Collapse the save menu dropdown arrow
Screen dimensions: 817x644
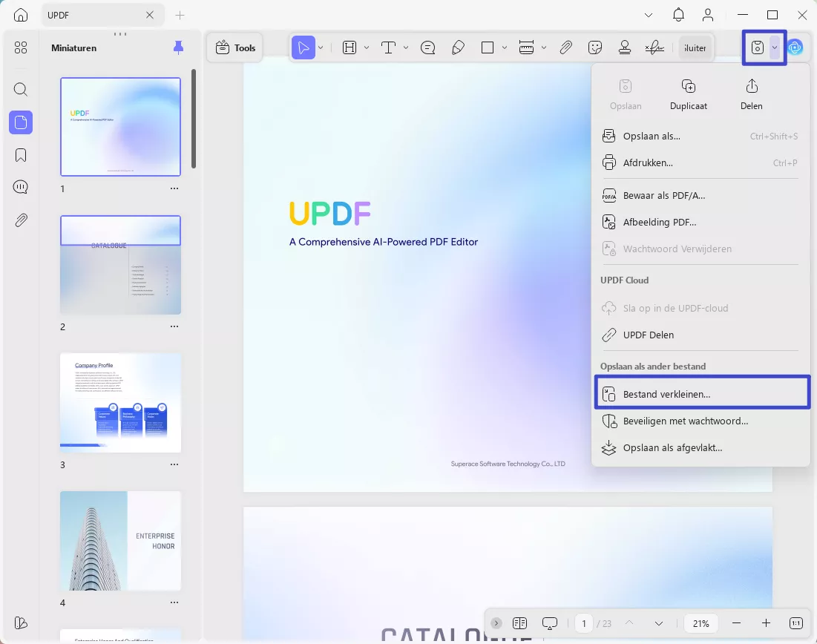(775, 48)
